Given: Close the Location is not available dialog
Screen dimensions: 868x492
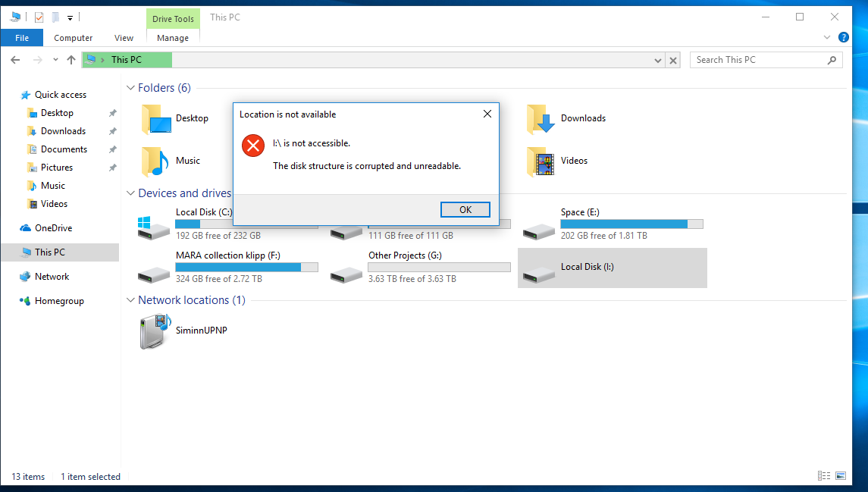Looking at the screenshot, I should (487, 114).
